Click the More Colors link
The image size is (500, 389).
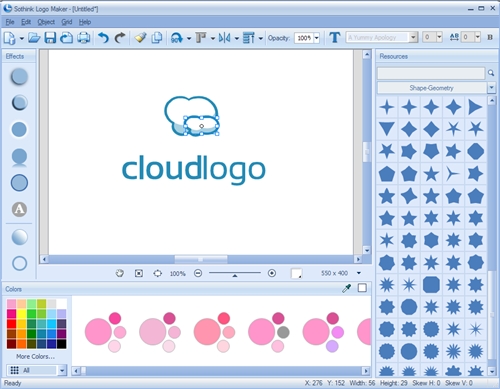[x=35, y=356]
